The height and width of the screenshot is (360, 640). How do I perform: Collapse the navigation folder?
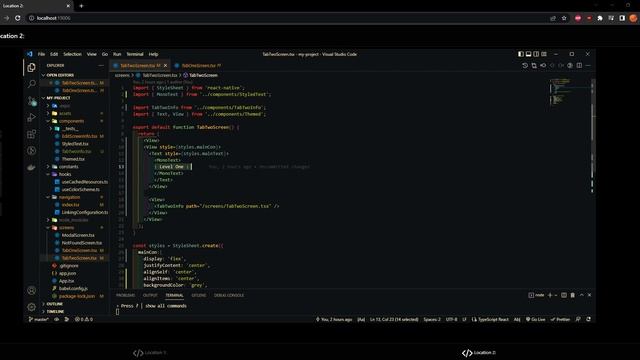(x=69, y=197)
